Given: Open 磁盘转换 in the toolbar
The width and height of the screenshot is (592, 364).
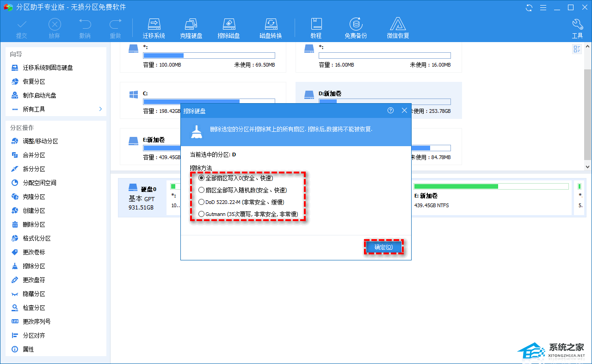Looking at the screenshot, I should 271,28.
